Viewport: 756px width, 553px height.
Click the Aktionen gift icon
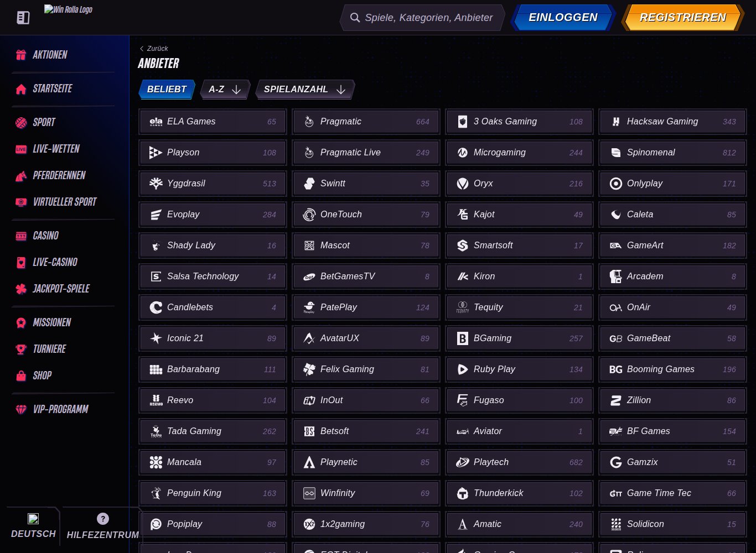tap(21, 55)
